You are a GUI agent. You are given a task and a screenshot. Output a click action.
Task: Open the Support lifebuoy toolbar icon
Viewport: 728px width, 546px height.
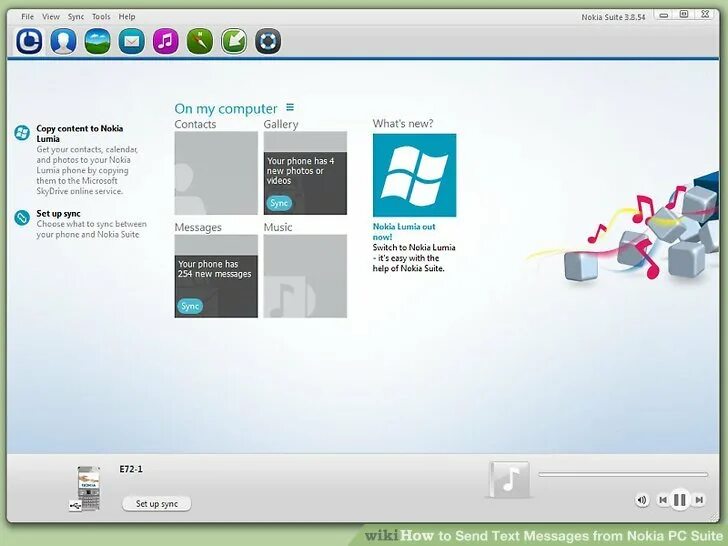268,41
